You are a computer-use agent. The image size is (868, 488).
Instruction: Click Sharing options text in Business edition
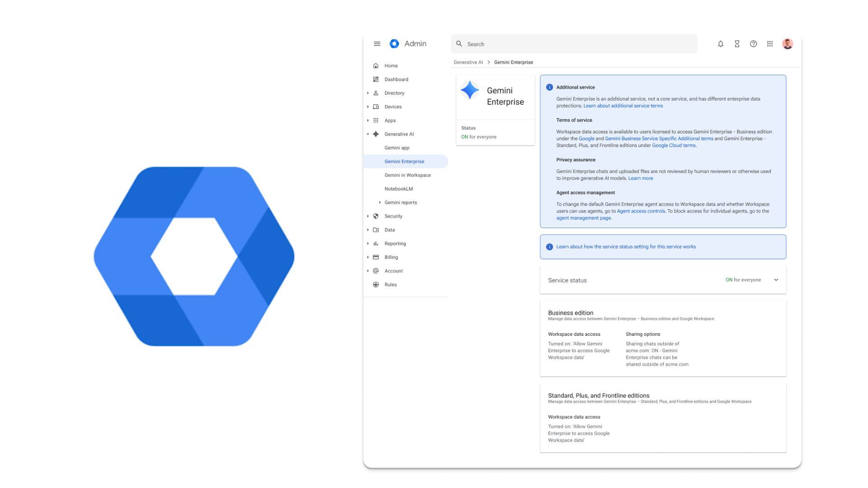tap(642, 334)
